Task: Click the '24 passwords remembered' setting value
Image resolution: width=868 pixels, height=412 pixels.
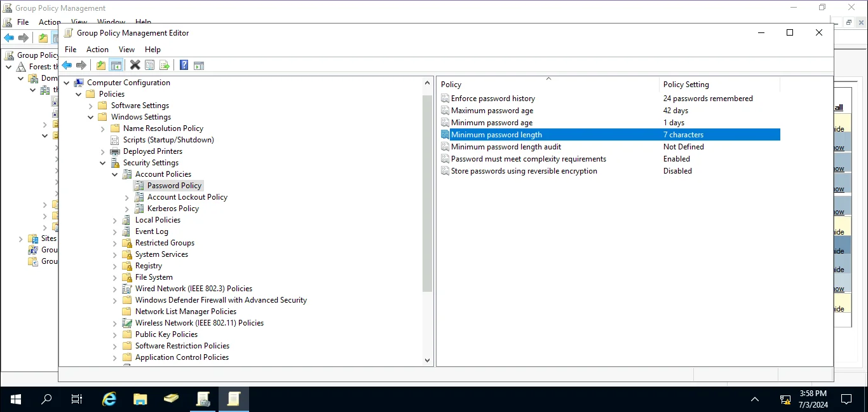Action: point(708,99)
